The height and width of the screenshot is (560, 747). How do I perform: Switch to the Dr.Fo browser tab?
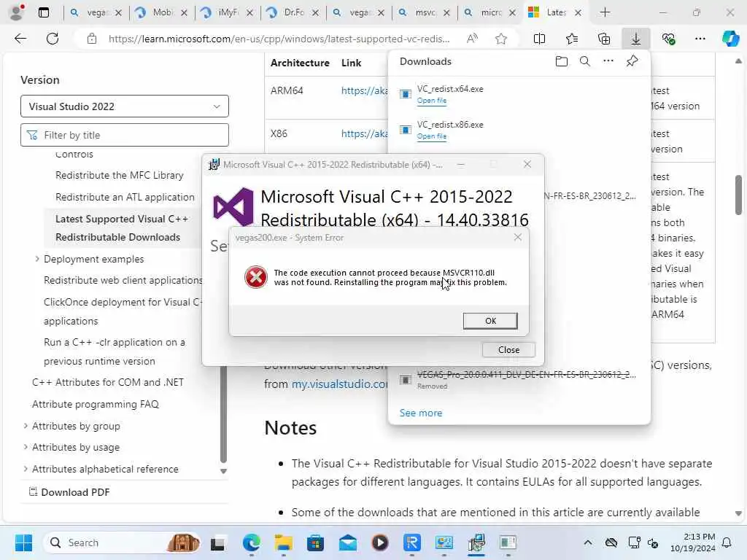[293, 12]
